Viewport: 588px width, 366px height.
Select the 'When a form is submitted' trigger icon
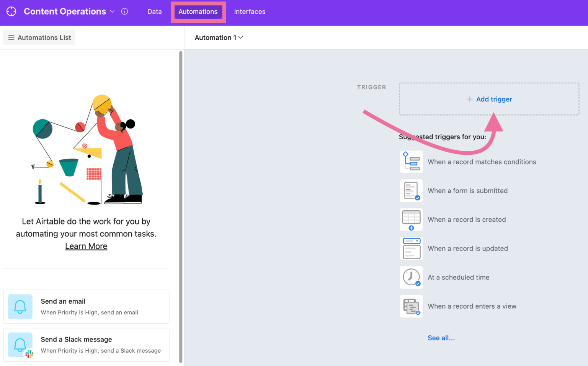point(411,190)
